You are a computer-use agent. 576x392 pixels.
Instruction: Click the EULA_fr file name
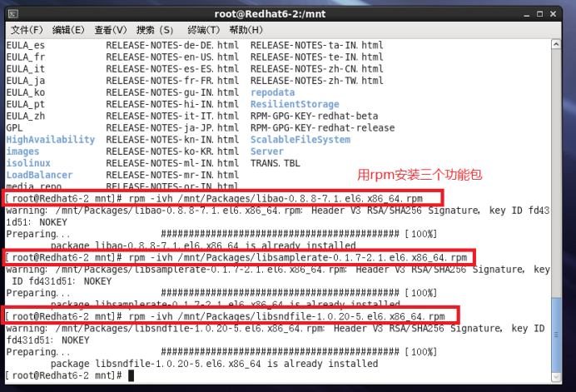[x=26, y=57]
